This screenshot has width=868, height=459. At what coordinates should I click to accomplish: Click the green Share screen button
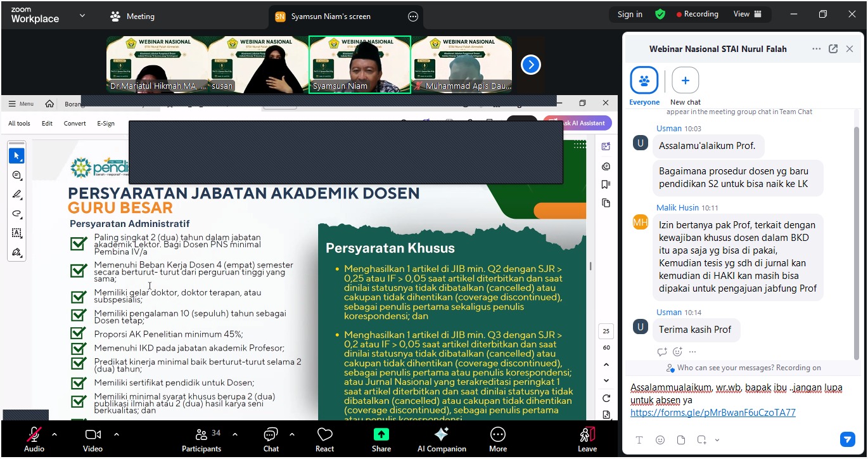[381, 439]
